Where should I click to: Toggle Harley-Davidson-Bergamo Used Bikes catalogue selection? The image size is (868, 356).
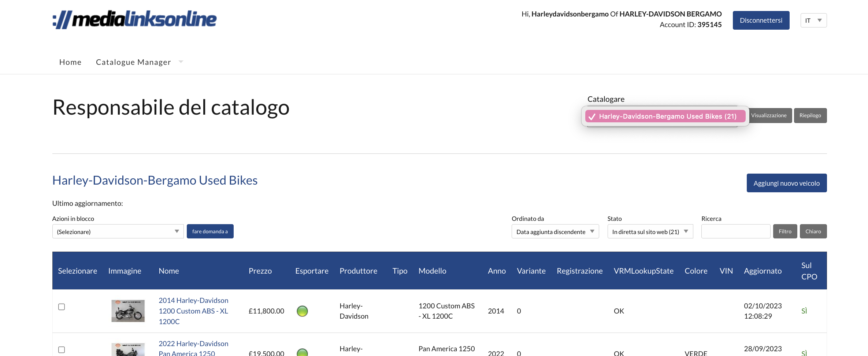click(665, 116)
